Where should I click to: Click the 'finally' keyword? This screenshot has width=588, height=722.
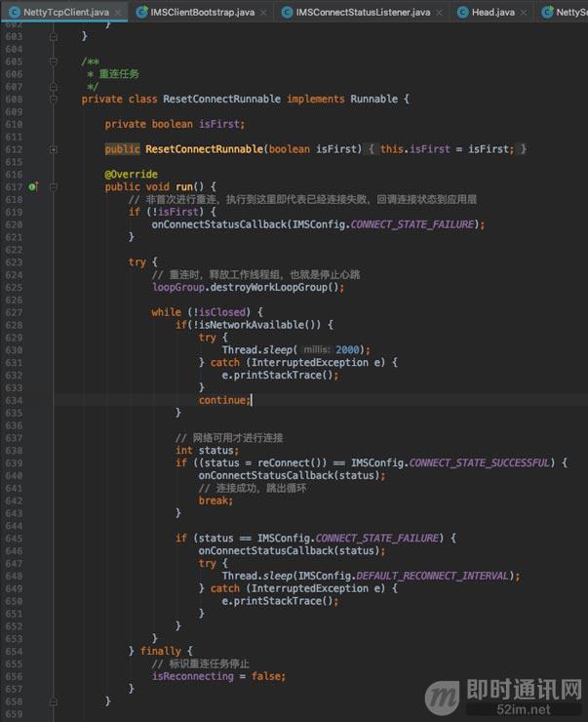(x=160, y=651)
